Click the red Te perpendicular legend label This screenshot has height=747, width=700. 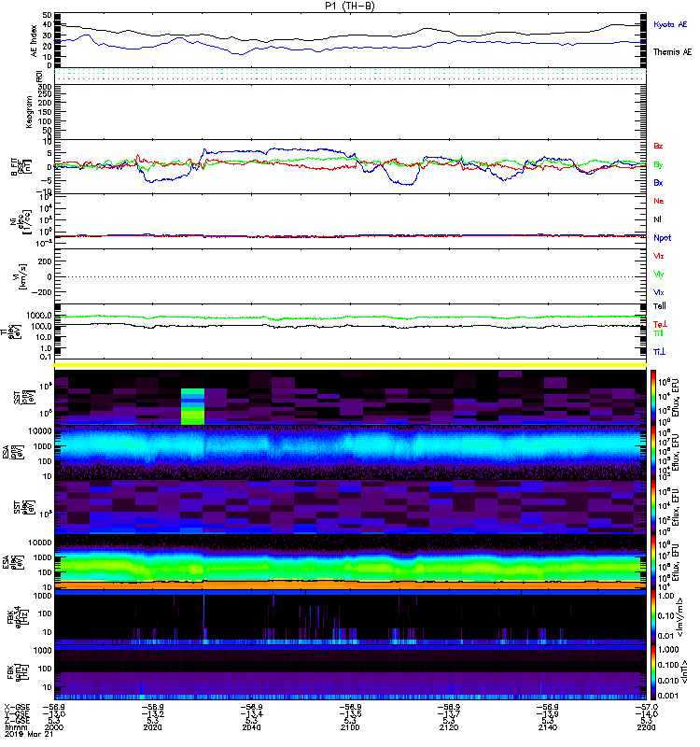(x=660, y=324)
